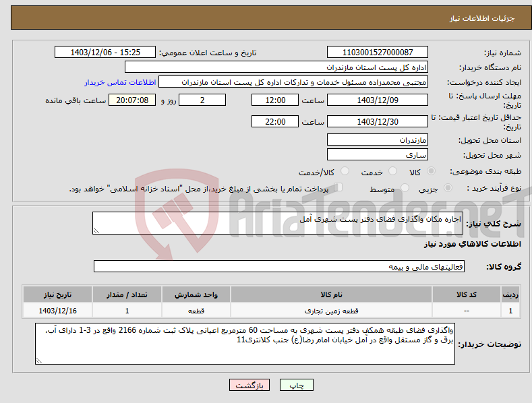The image size is (532, 403).
Task: Click the response deadline date 1403/12/09 field
Action: pos(378,100)
